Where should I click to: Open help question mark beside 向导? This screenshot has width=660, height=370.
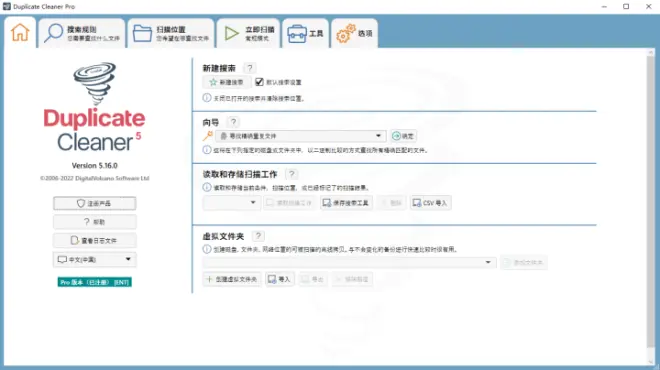pos(233,122)
